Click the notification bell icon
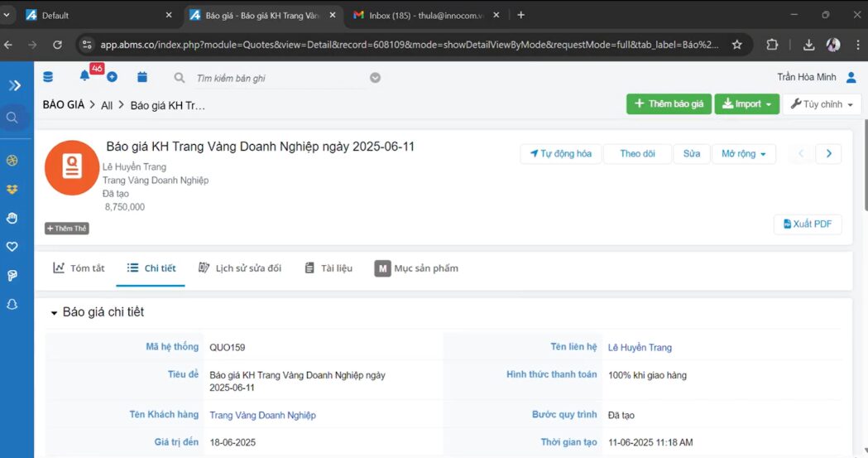The height and width of the screenshot is (458, 868). (x=84, y=77)
